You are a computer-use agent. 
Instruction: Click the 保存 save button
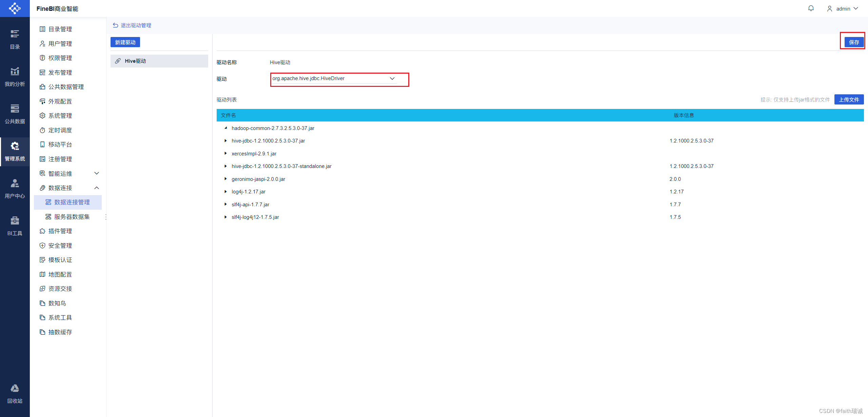click(853, 42)
